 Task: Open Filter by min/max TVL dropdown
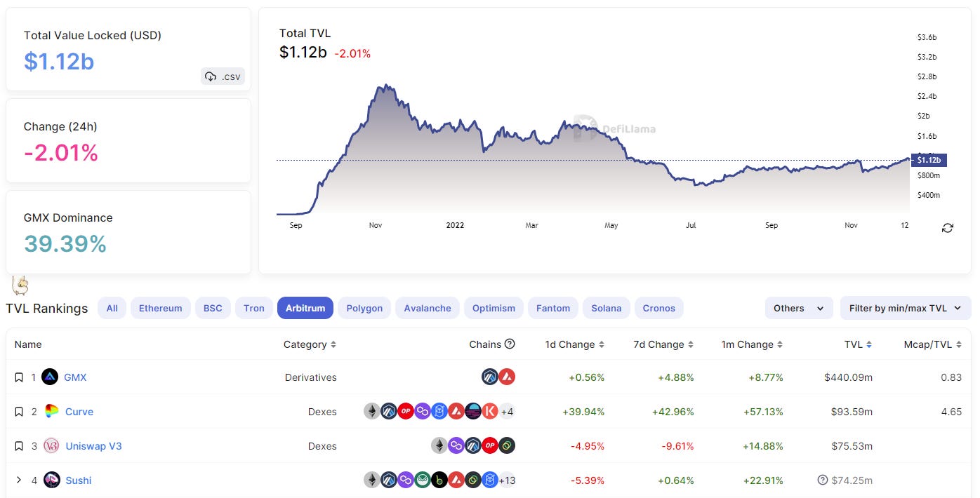[906, 308]
